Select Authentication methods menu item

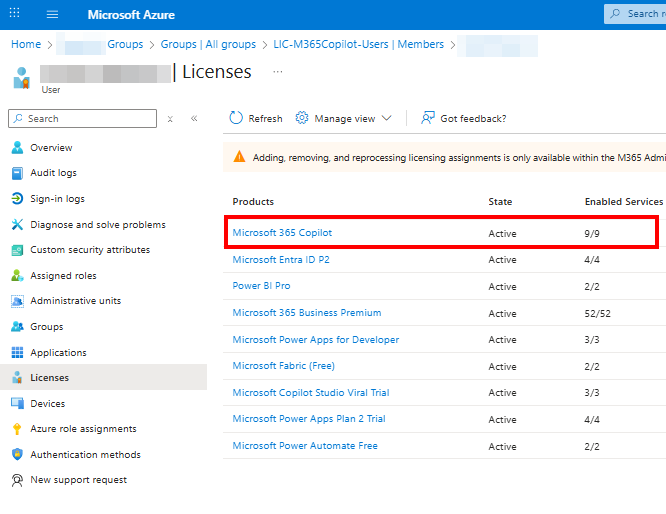[x=85, y=455]
